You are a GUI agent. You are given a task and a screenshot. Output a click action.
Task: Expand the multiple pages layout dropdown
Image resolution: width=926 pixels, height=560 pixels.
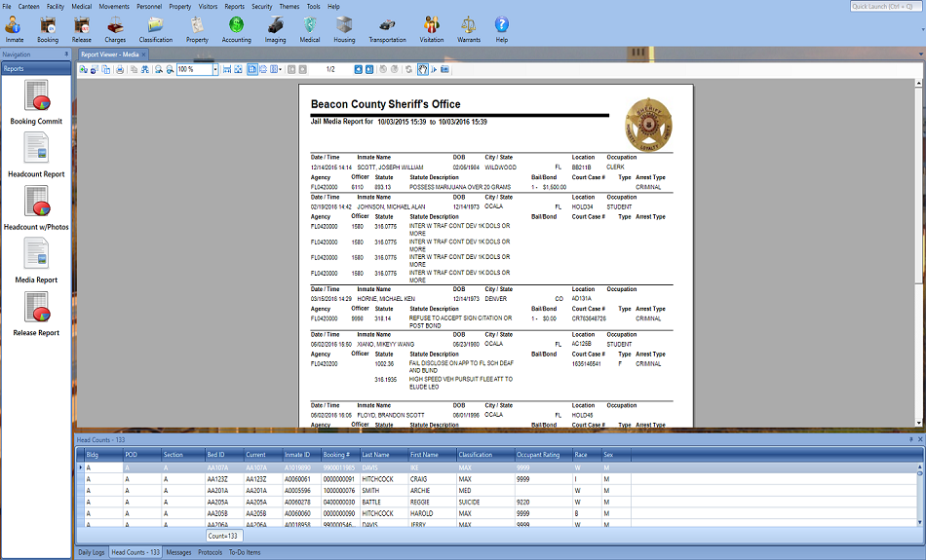pyautogui.click(x=281, y=70)
